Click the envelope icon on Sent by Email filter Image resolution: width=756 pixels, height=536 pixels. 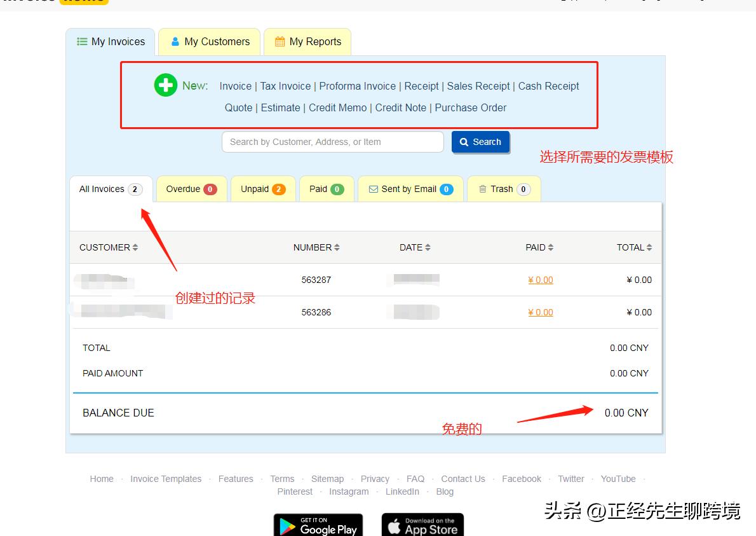[374, 189]
